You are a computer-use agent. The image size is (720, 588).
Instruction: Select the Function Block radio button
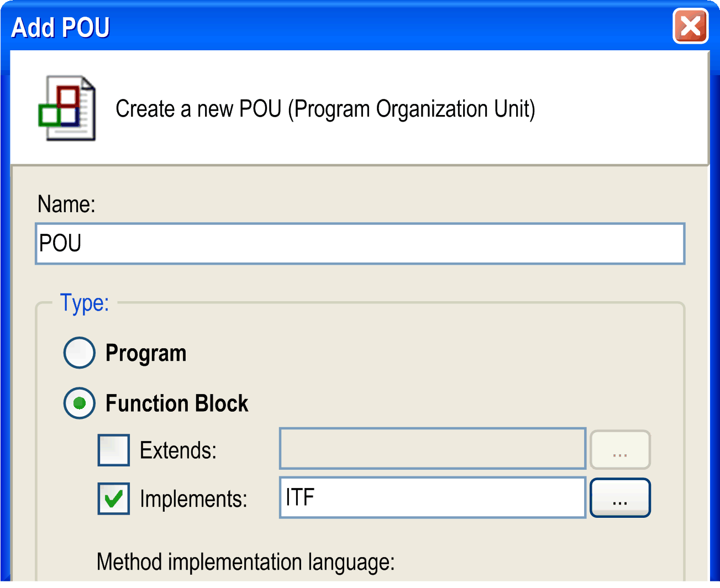tap(80, 403)
